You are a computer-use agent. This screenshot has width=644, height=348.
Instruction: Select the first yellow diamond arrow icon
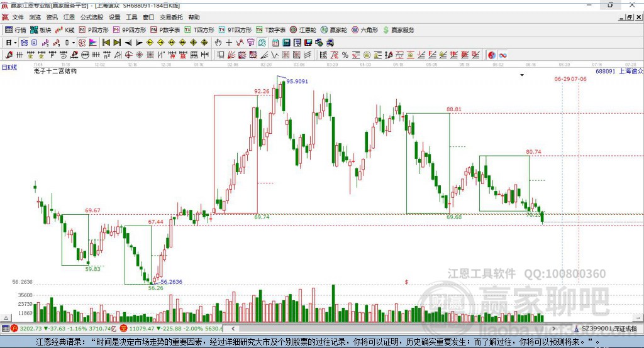[150, 43]
